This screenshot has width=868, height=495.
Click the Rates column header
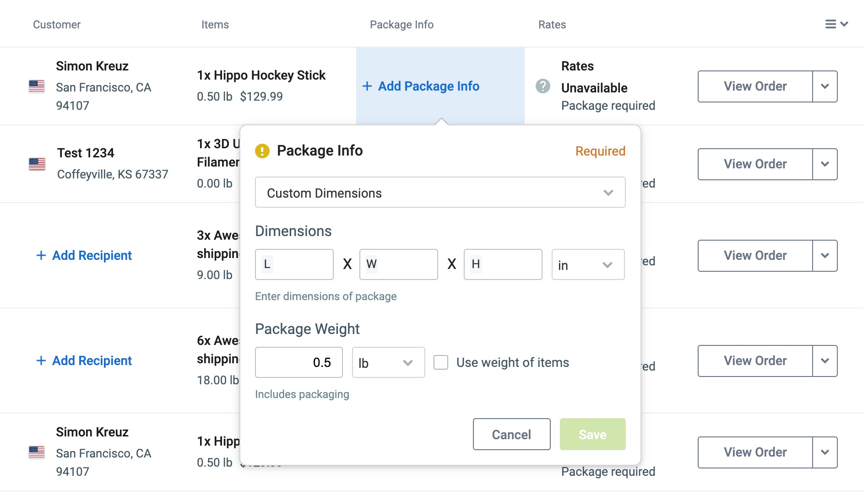[x=552, y=25]
